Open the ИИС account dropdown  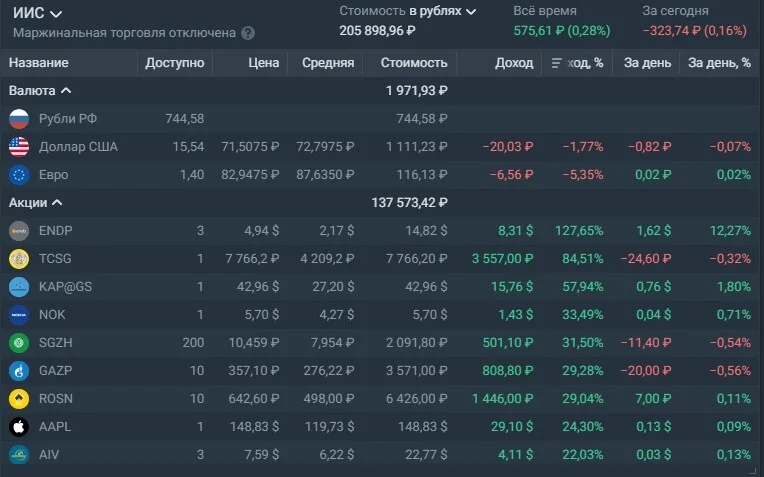pos(37,13)
